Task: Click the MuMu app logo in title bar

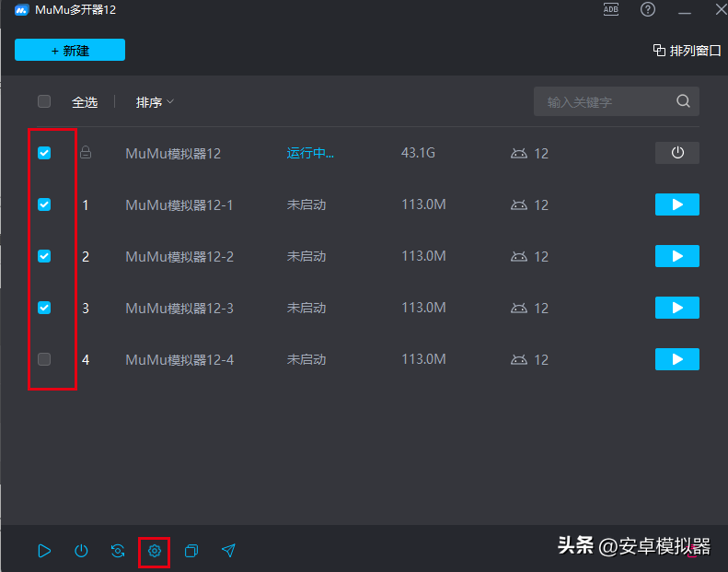Action: pos(22,10)
